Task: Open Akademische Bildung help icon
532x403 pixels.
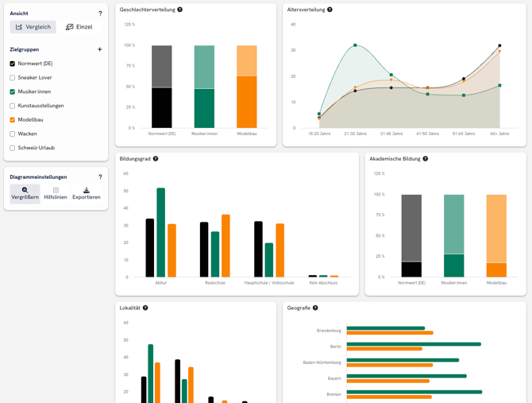Action: [426, 159]
